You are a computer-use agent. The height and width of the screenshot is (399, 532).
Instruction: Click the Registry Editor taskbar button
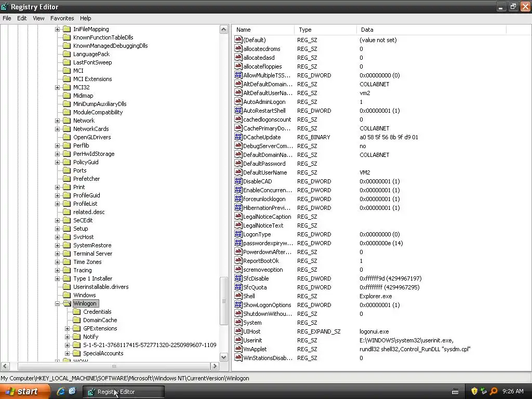click(x=124, y=392)
